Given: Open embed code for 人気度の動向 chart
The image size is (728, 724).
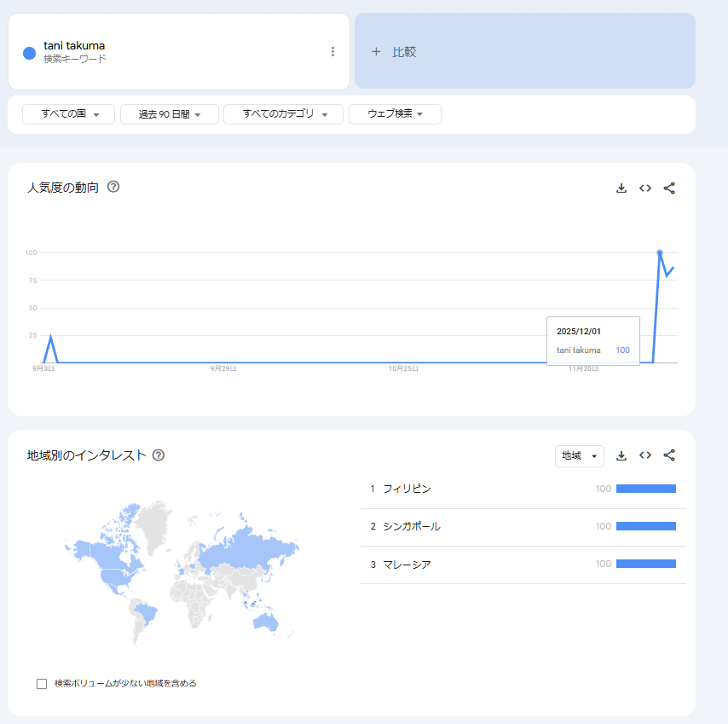Looking at the screenshot, I should 645,188.
